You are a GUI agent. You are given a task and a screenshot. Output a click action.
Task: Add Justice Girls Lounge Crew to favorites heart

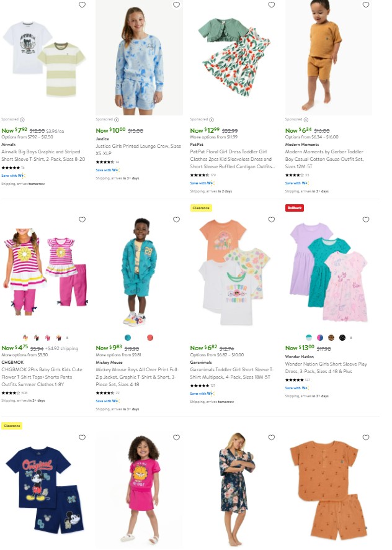[x=176, y=5]
